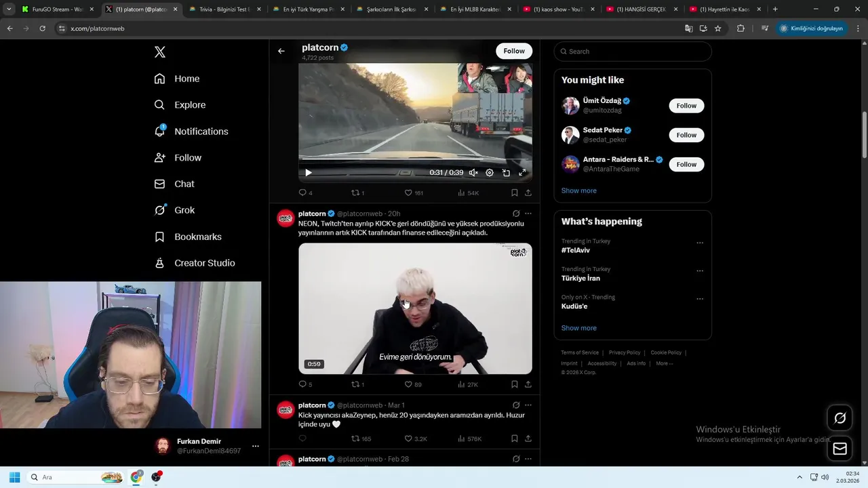The height and width of the screenshot is (488, 868).
Task: Open Bookmarks from the sidebar
Action: point(188,237)
